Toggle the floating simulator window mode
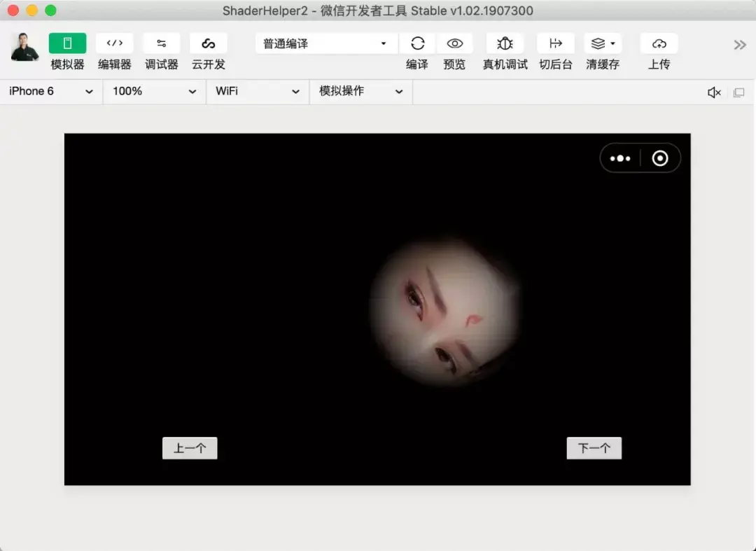The height and width of the screenshot is (551, 756). click(x=740, y=92)
